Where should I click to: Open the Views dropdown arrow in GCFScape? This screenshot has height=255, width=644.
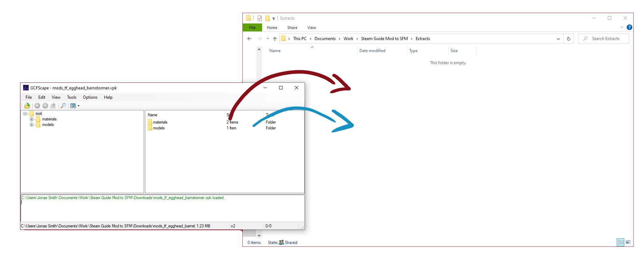[78, 106]
